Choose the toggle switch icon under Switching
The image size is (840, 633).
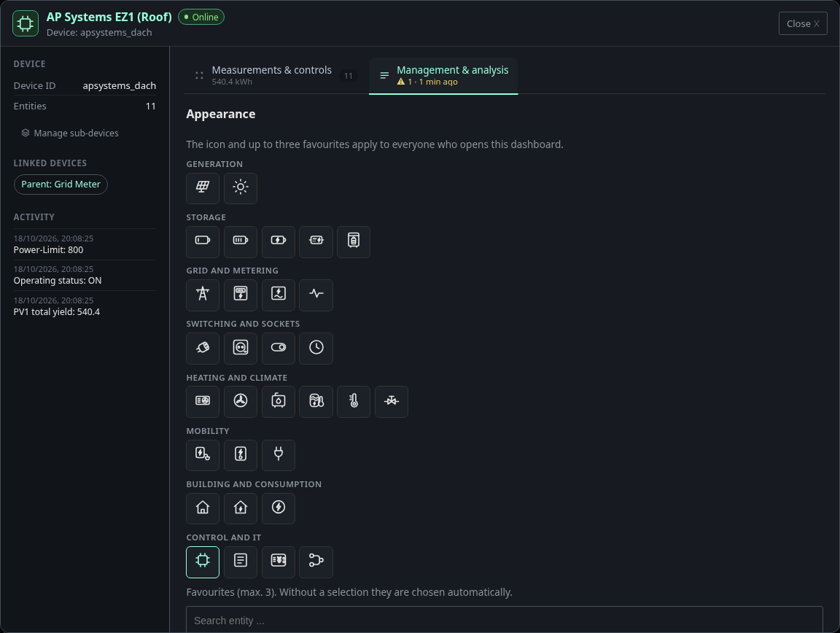[x=279, y=348]
